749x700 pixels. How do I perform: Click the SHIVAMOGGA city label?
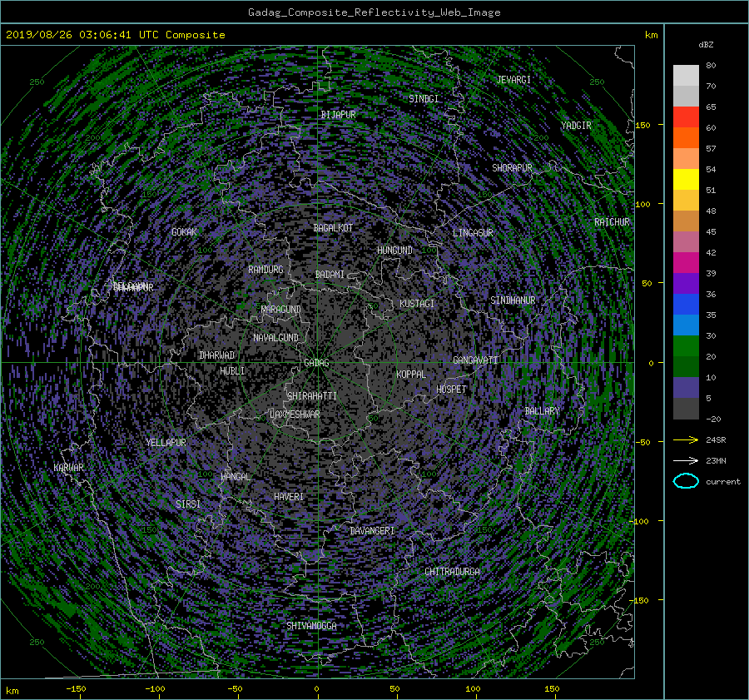(x=311, y=626)
